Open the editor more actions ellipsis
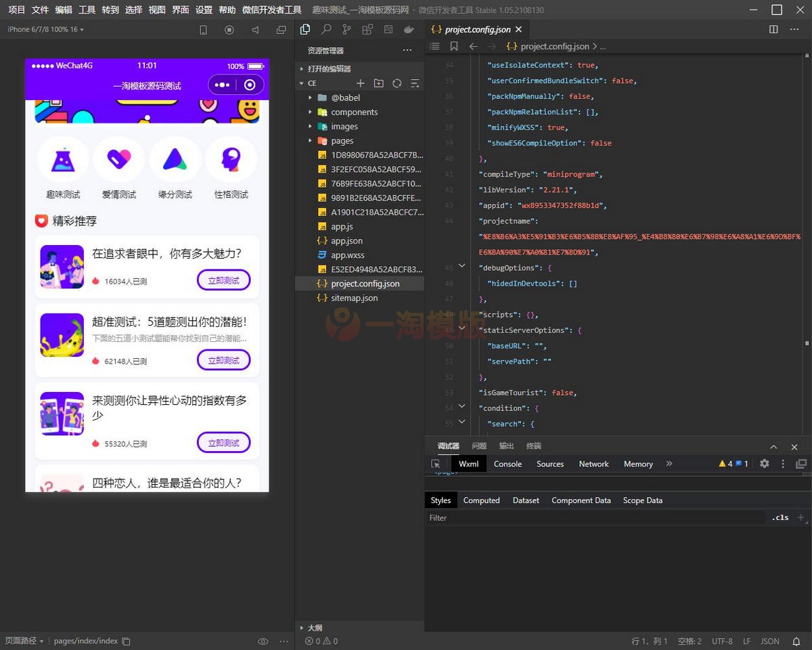The height and width of the screenshot is (650, 812). pos(794,29)
